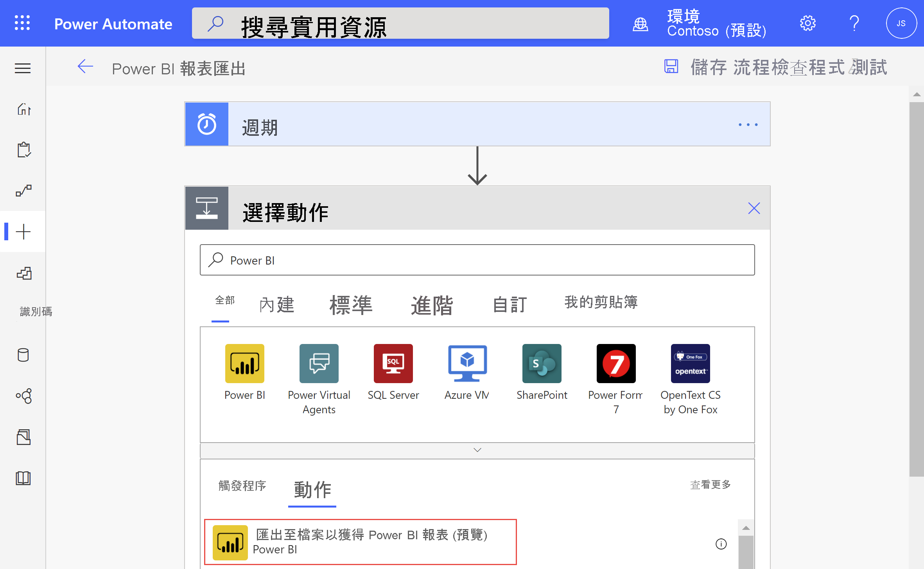
Task: Expand the connector list chevron
Action: click(x=477, y=450)
